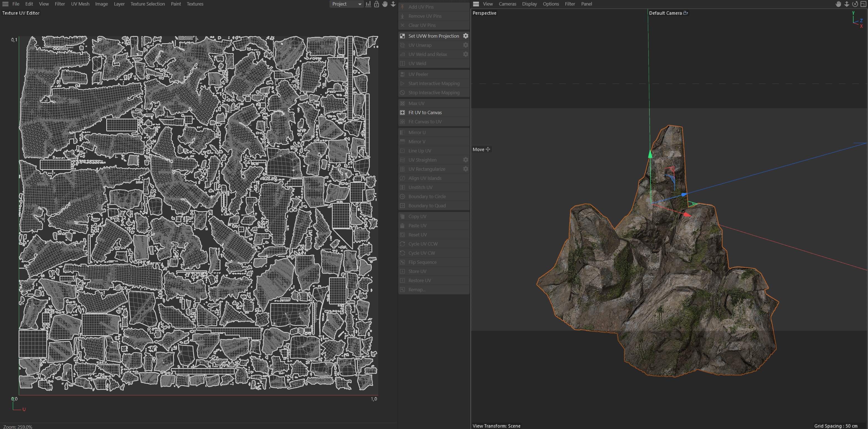
Task: Click the green Y axis arrow handle
Action: [650, 154]
